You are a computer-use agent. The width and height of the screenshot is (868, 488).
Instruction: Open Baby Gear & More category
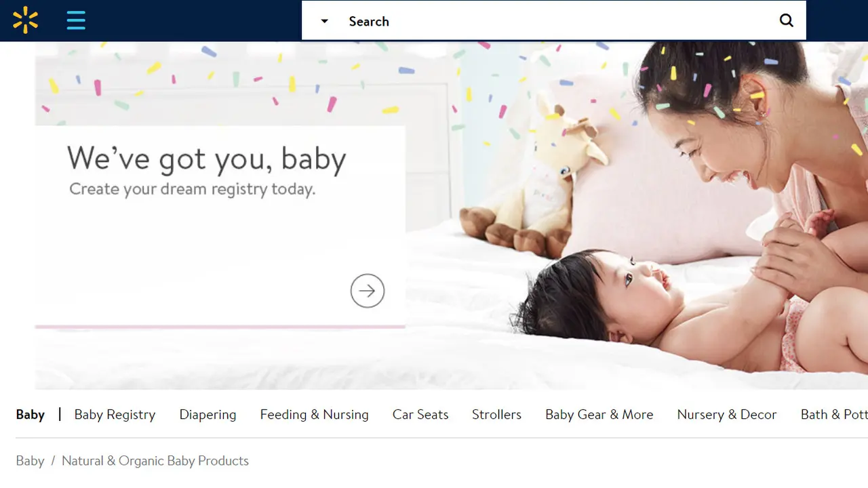pyautogui.click(x=599, y=415)
